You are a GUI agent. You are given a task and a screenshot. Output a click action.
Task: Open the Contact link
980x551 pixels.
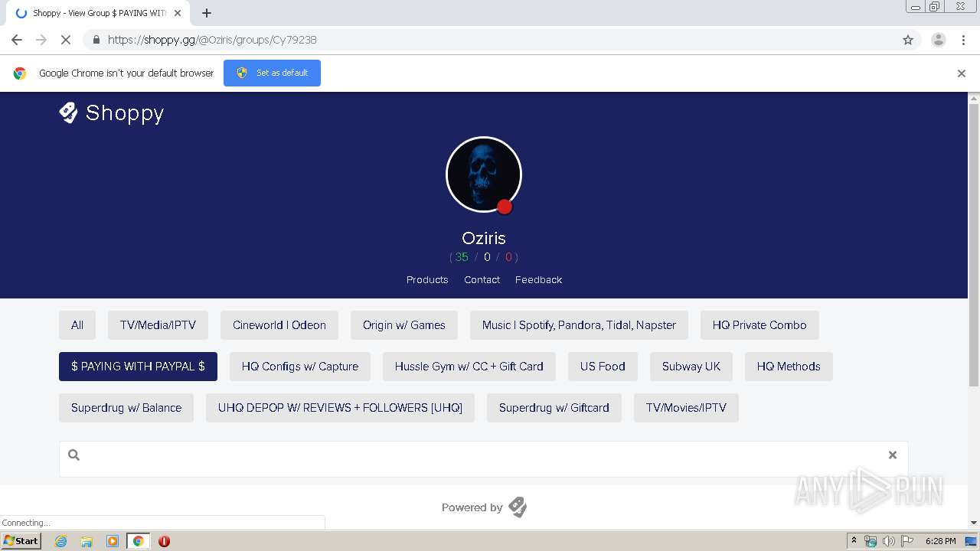482,279
